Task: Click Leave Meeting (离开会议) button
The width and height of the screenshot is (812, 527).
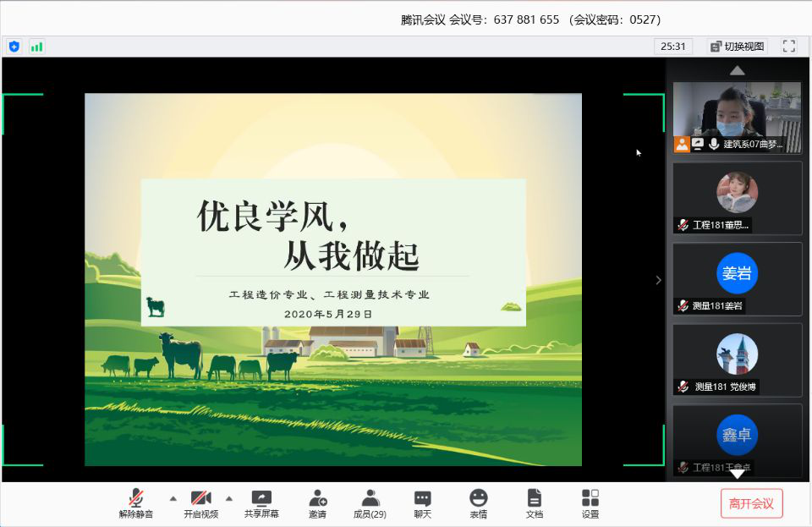Action: 751,503
